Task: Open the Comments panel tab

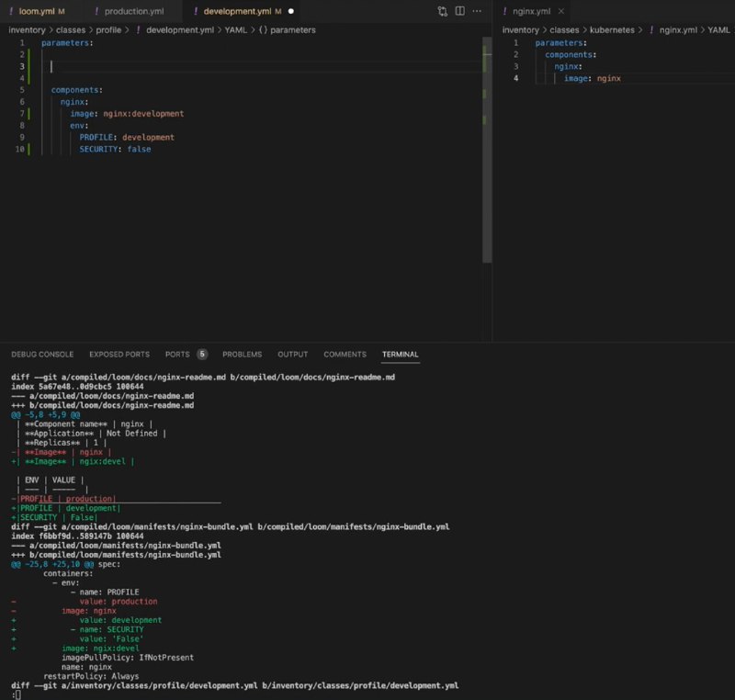Action: 345,355
